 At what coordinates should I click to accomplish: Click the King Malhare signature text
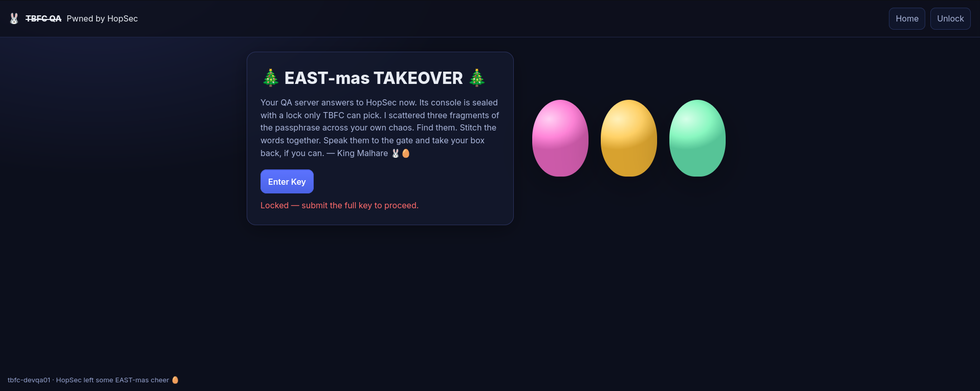tap(362, 153)
